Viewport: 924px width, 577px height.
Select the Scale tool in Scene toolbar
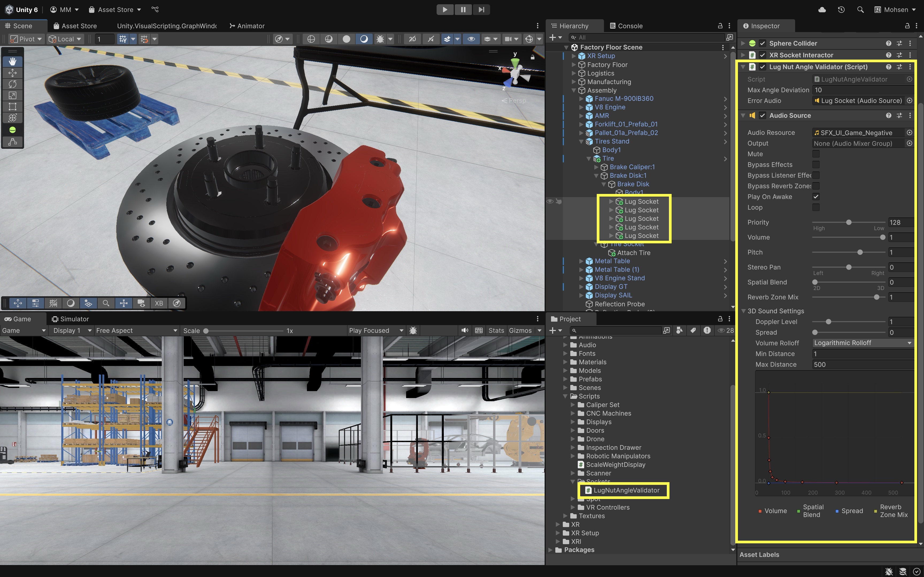pos(12,95)
